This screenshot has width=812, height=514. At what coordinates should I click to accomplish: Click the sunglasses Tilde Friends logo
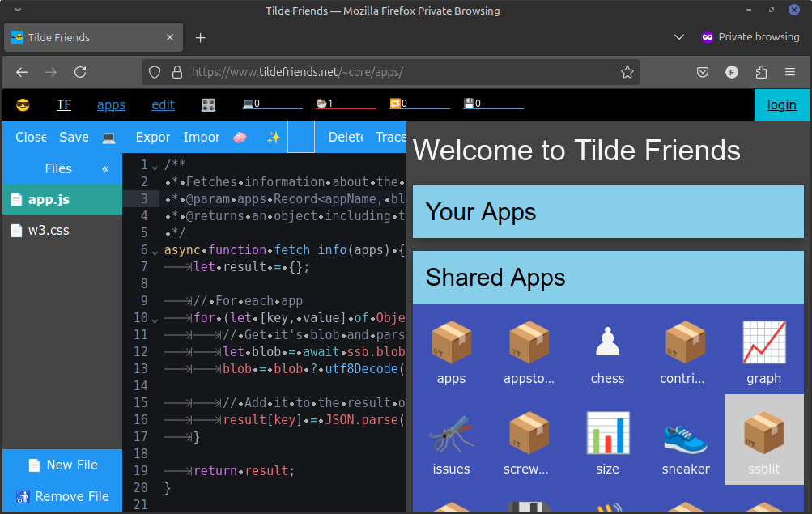click(x=23, y=104)
